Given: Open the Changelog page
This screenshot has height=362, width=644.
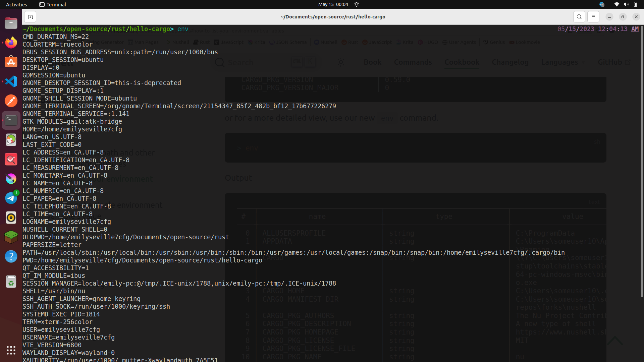Looking at the screenshot, I should (510, 62).
